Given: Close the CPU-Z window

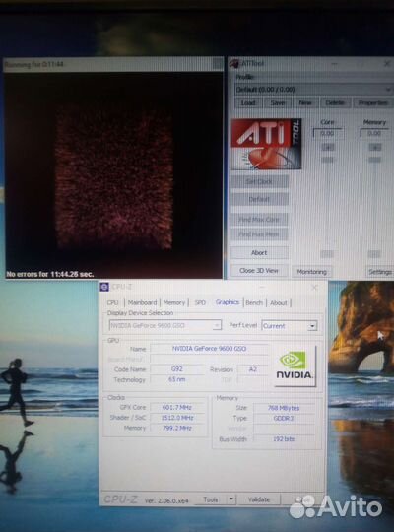Looking at the screenshot, I should [314, 288].
